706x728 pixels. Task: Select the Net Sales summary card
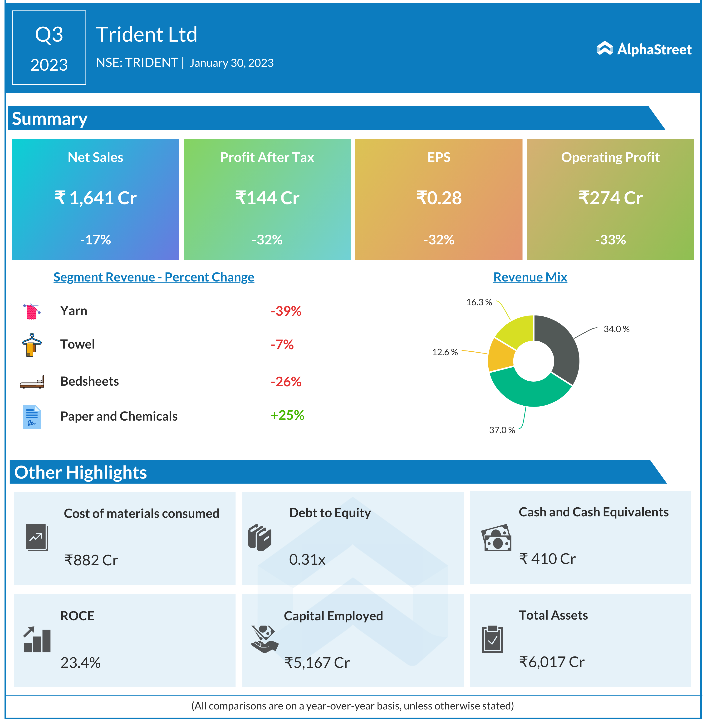(95, 199)
